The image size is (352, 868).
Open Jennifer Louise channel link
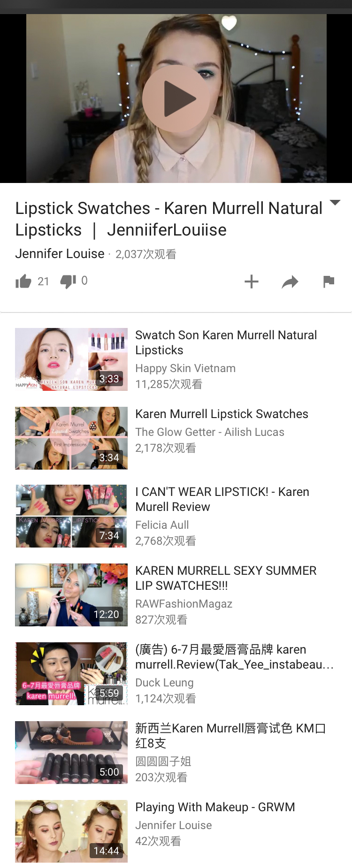[60, 253]
